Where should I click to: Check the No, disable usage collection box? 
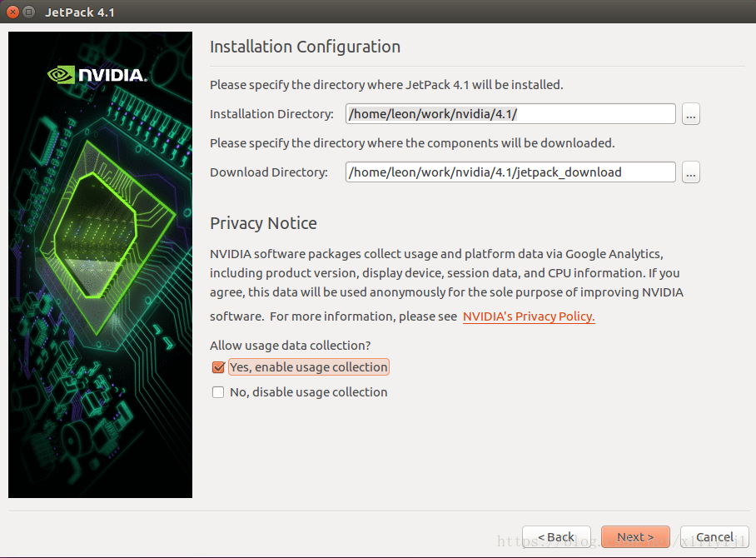218,392
